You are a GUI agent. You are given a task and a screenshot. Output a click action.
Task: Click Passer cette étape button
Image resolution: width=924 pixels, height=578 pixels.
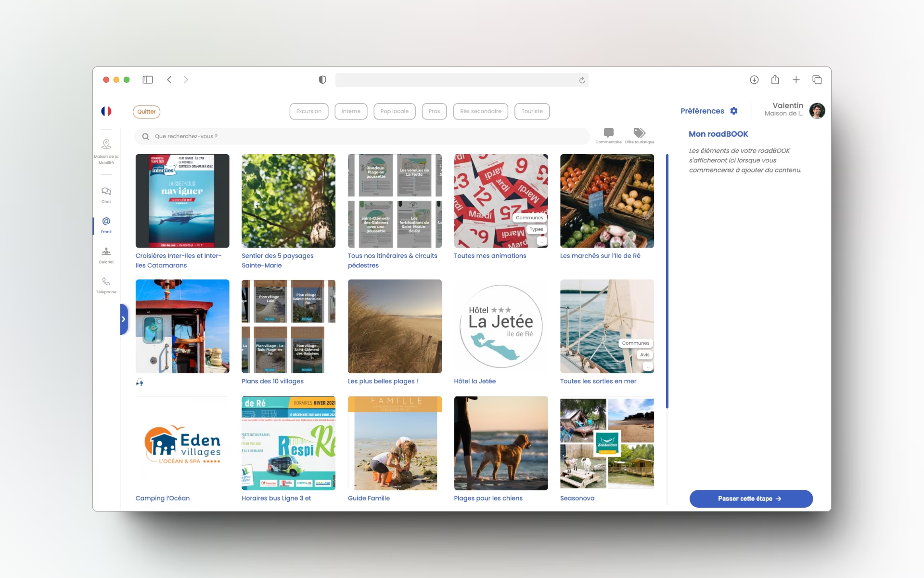pos(751,499)
